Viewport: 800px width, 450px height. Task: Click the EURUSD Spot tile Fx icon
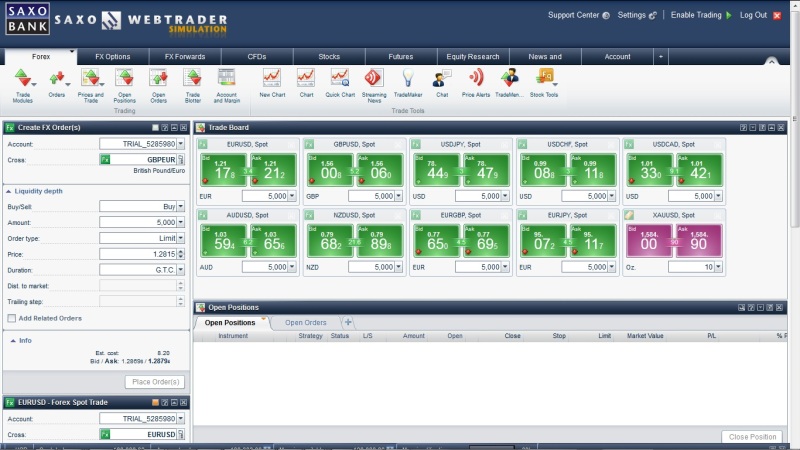pyautogui.click(x=203, y=144)
